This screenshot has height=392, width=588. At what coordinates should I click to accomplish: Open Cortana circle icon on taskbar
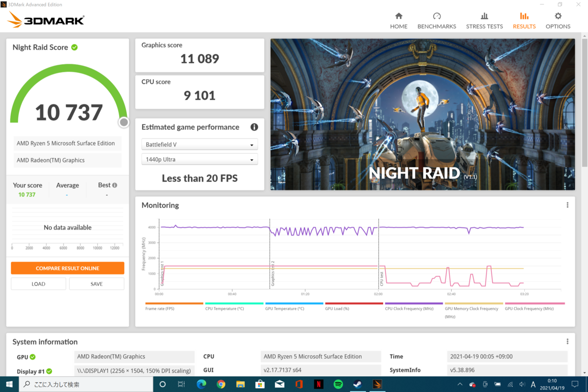click(163, 384)
